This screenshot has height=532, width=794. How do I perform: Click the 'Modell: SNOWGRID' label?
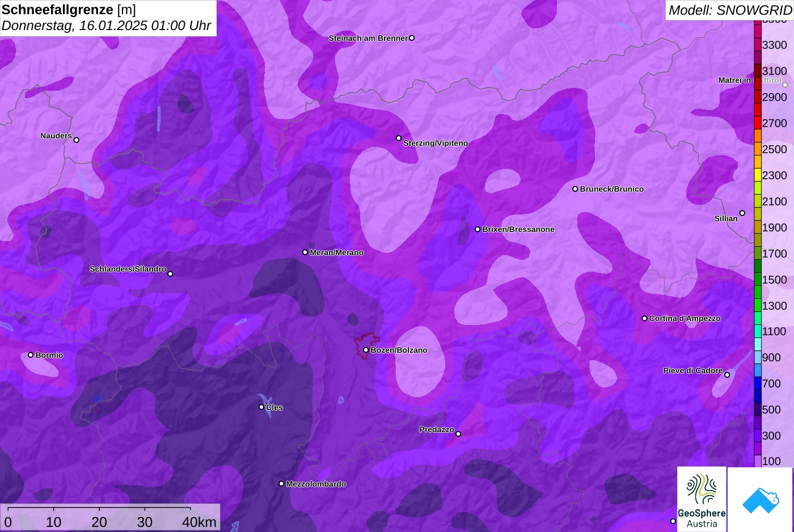coord(730,10)
